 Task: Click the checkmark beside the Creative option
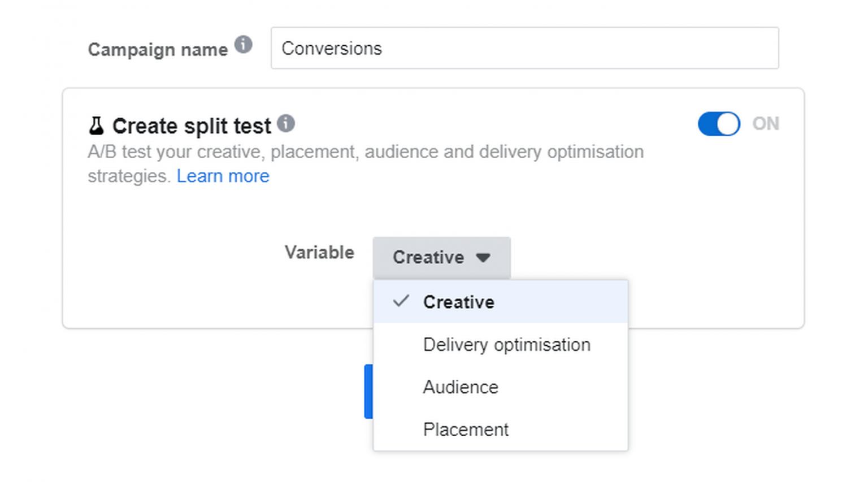401,301
